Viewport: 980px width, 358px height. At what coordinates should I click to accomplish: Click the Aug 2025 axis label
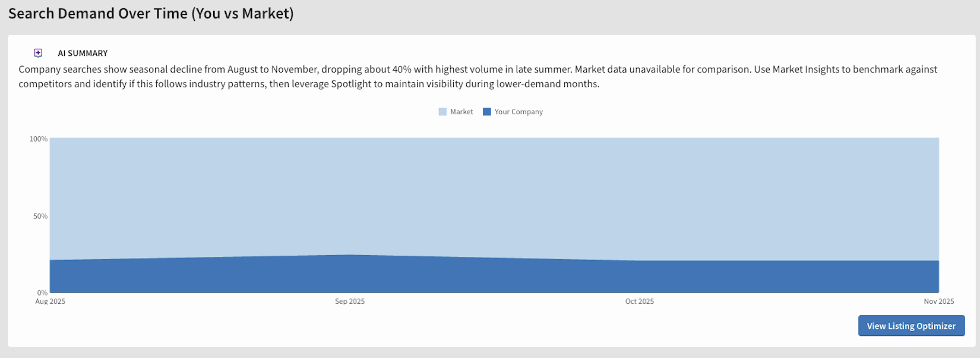[x=50, y=302]
